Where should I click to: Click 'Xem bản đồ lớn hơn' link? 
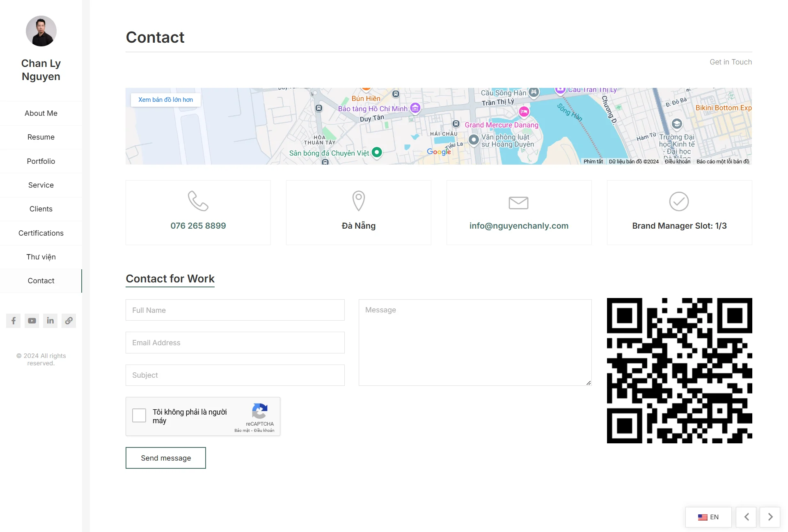tap(166, 100)
